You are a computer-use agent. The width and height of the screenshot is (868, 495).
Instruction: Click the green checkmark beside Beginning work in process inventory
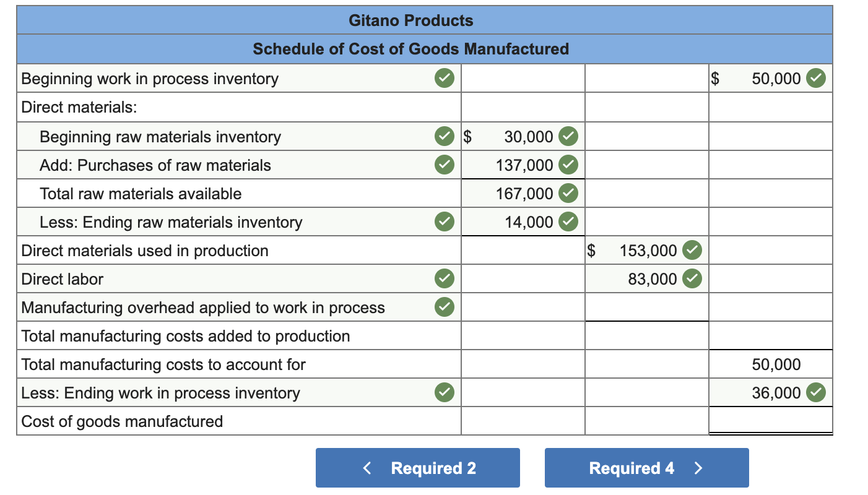[443, 78]
